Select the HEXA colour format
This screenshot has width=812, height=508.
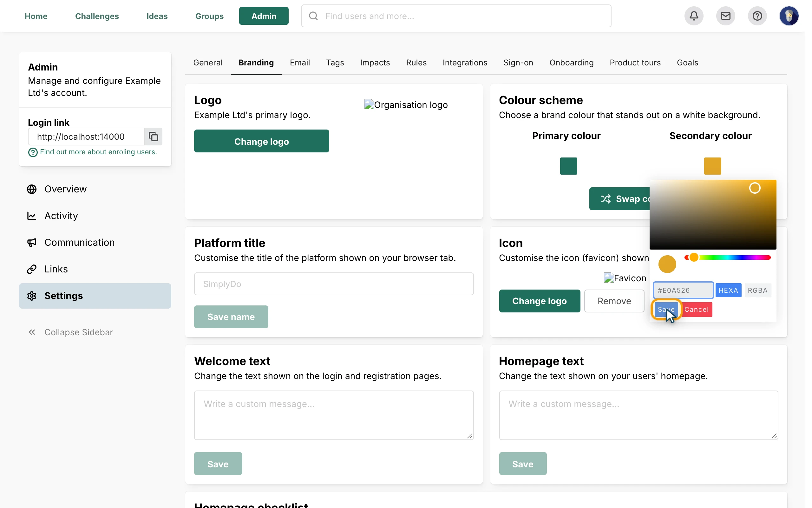coord(728,290)
